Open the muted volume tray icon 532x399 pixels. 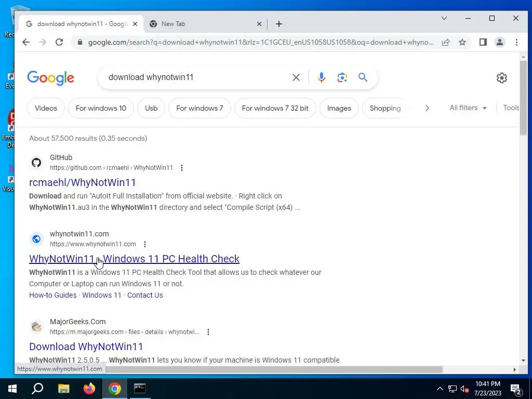464,389
